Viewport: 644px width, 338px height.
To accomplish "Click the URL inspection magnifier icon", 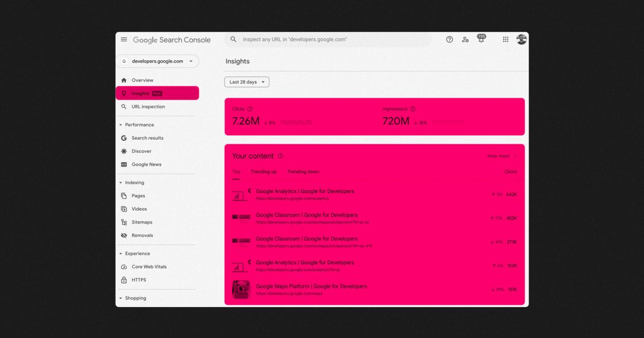I will 124,106.
